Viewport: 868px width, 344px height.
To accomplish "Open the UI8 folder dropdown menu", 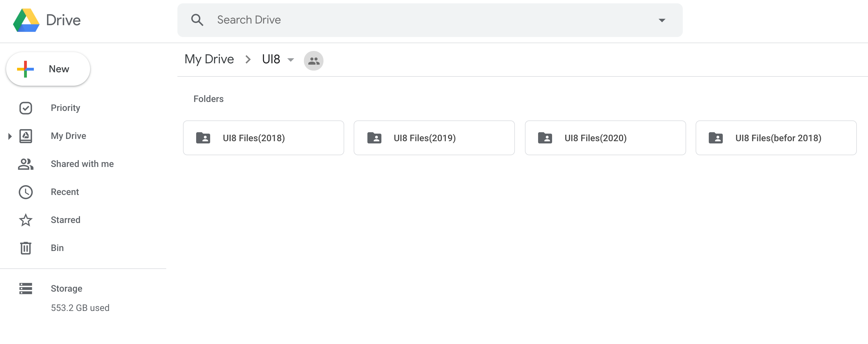I will pyautogui.click(x=290, y=60).
